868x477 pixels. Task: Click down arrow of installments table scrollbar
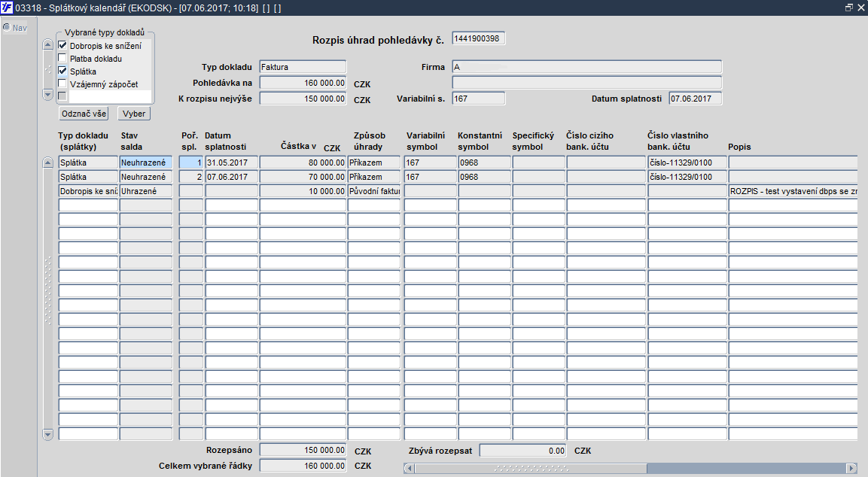[x=48, y=434]
